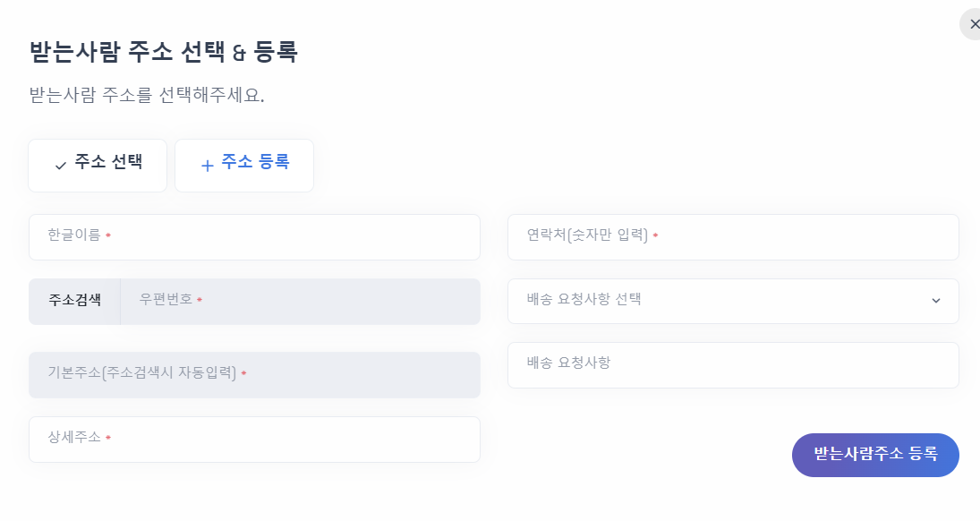This screenshot has width=980, height=521.
Task: Close the recipient address dialog
Action: pos(973,24)
